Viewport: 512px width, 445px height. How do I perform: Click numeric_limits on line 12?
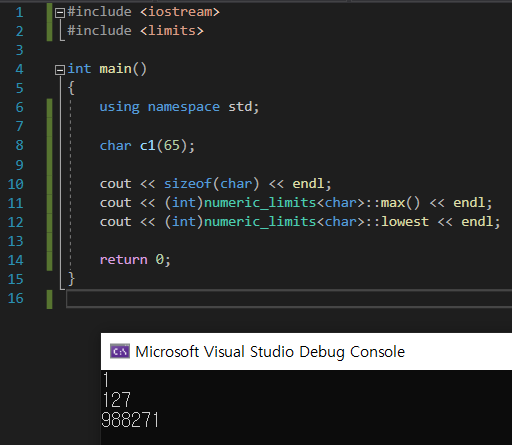(x=260, y=222)
